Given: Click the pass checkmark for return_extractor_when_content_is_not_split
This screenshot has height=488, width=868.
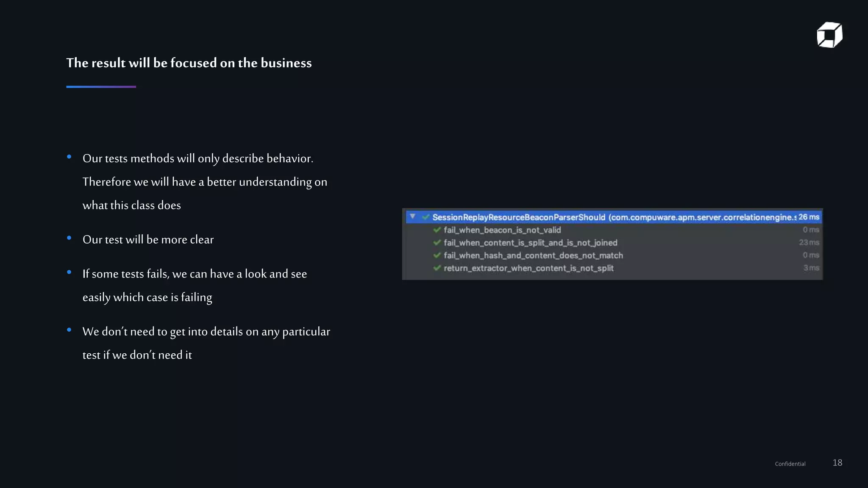Looking at the screenshot, I should pyautogui.click(x=437, y=268).
